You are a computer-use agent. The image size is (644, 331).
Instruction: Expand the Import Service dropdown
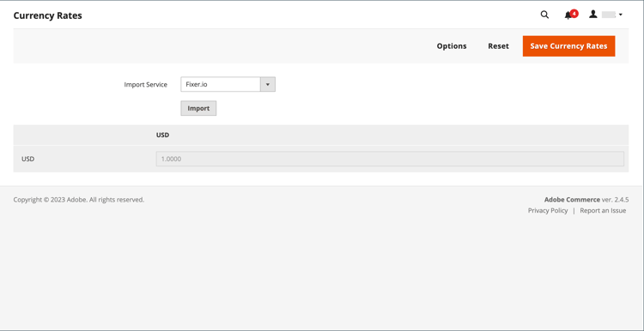228,85
